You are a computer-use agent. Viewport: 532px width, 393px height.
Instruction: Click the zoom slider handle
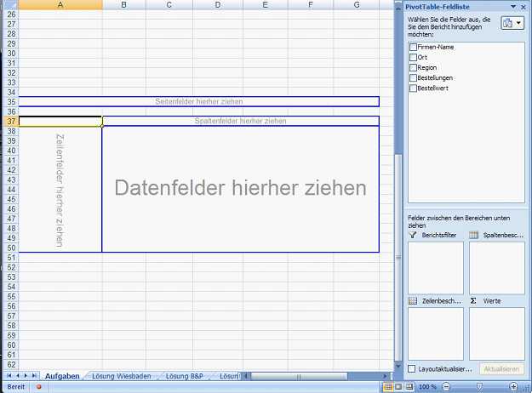479,387
